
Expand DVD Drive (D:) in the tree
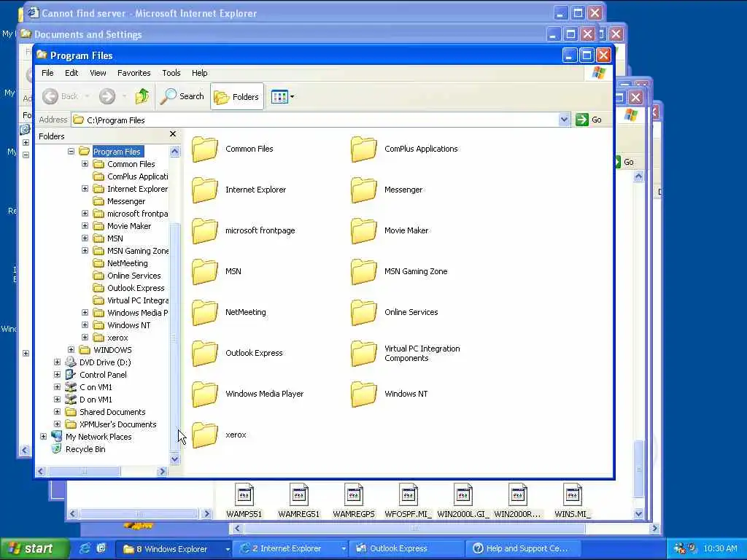point(57,362)
